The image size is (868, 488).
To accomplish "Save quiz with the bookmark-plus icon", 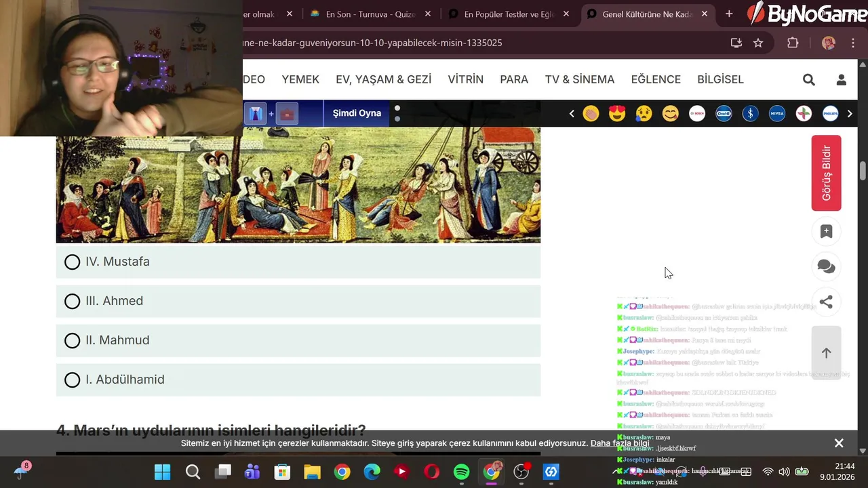I will (826, 232).
